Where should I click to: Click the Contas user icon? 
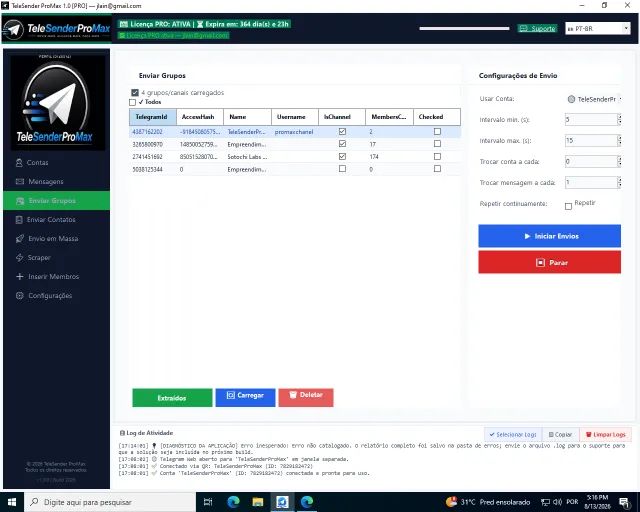pos(19,163)
